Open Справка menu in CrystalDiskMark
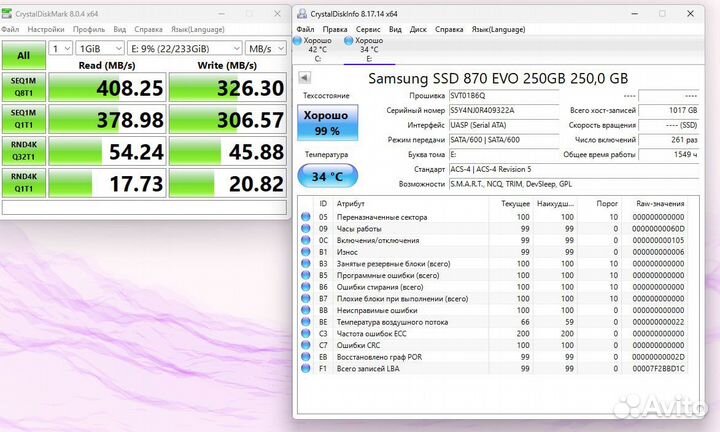The height and width of the screenshot is (432, 720). point(148,29)
